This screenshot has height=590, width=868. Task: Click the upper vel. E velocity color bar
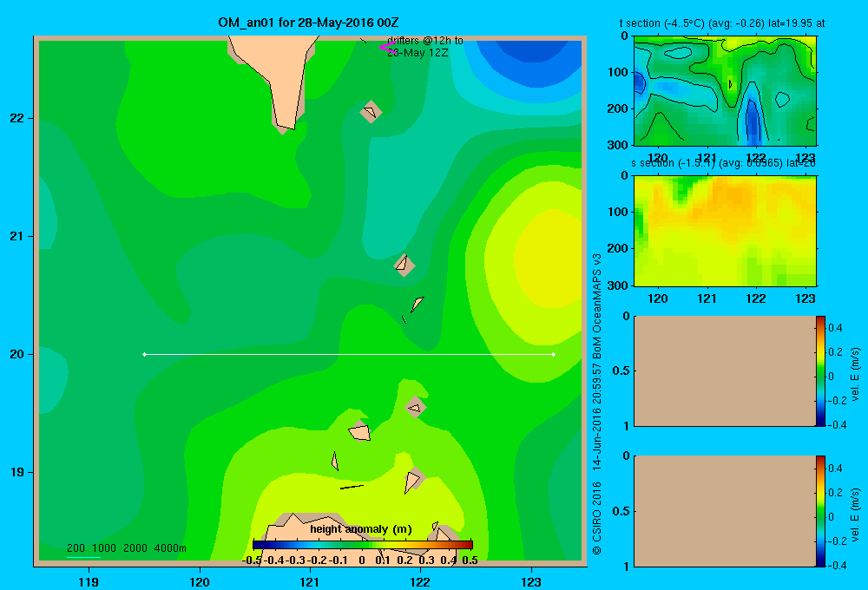(820, 370)
